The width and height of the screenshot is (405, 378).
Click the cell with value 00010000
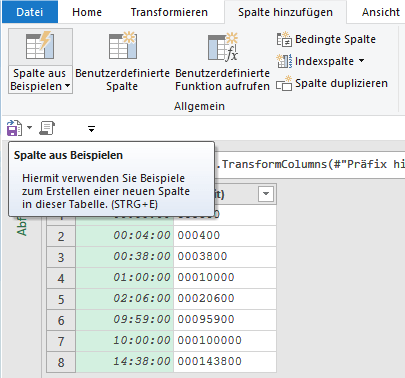[225, 277]
